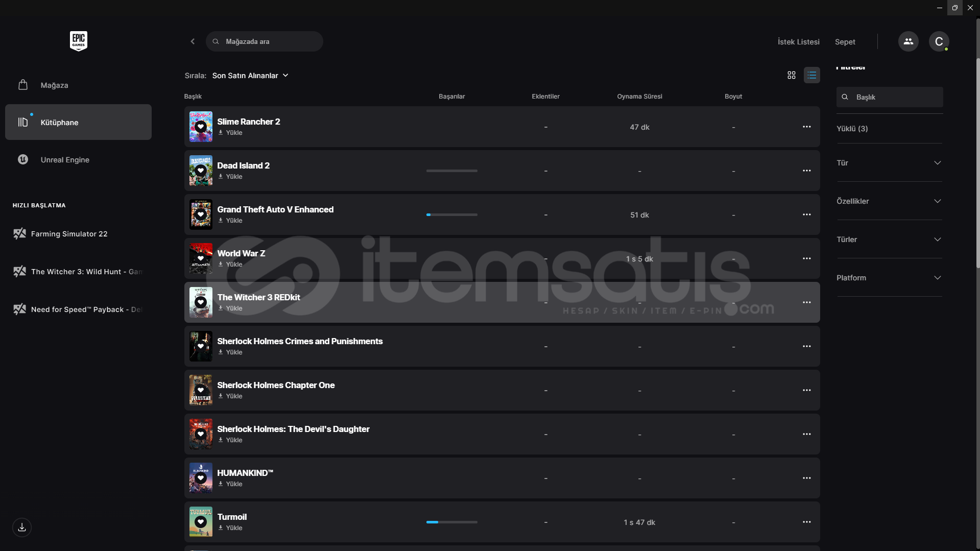The image size is (980, 551).
Task: Toggle favorite heart on HUMANKIND
Action: [201, 478]
